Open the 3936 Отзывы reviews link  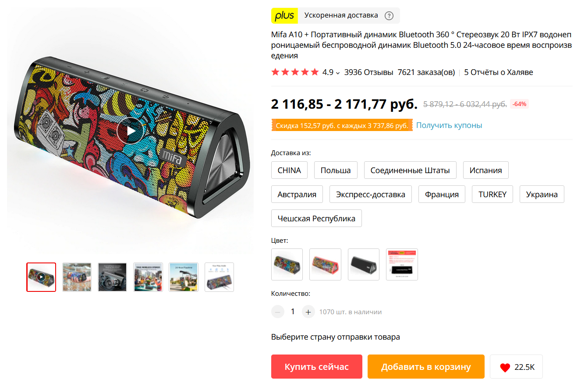point(369,72)
